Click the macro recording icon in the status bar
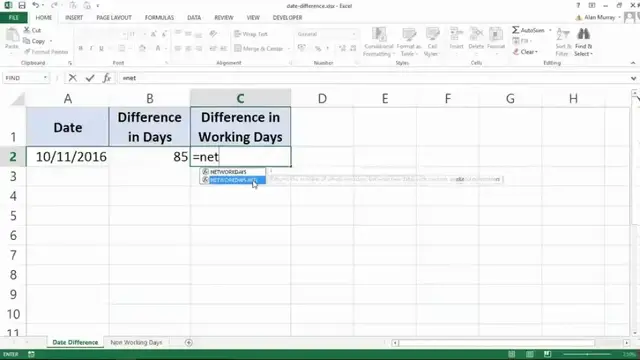Viewport: 640px width, 360px height. coord(31,354)
